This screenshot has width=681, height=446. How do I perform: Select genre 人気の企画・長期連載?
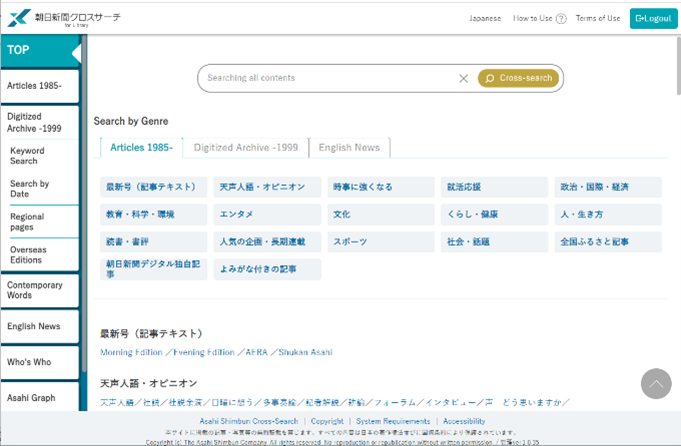267,242
